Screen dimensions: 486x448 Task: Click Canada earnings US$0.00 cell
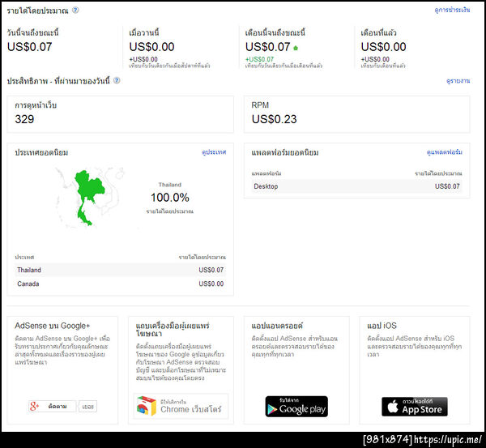[211, 284]
